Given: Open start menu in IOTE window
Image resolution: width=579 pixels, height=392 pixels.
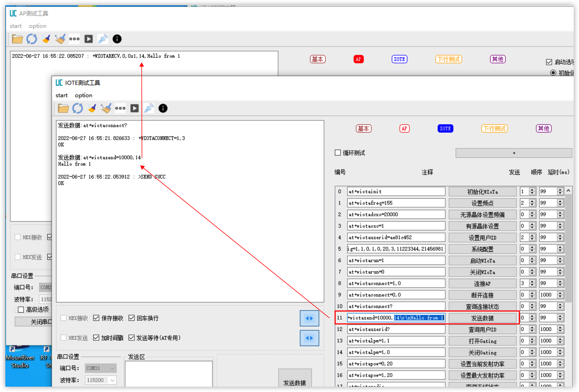Looking at the screenshot, I should [62, 95].
